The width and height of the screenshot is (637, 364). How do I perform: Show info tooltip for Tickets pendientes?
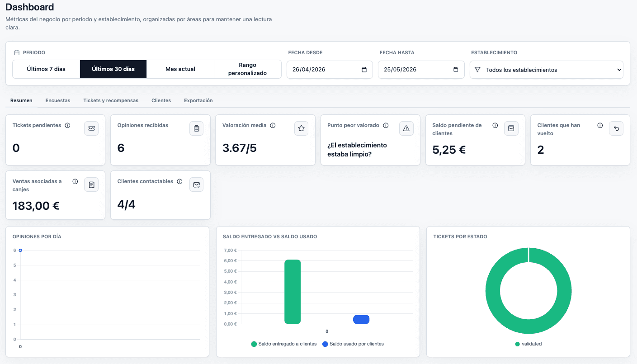pos(67,125)
